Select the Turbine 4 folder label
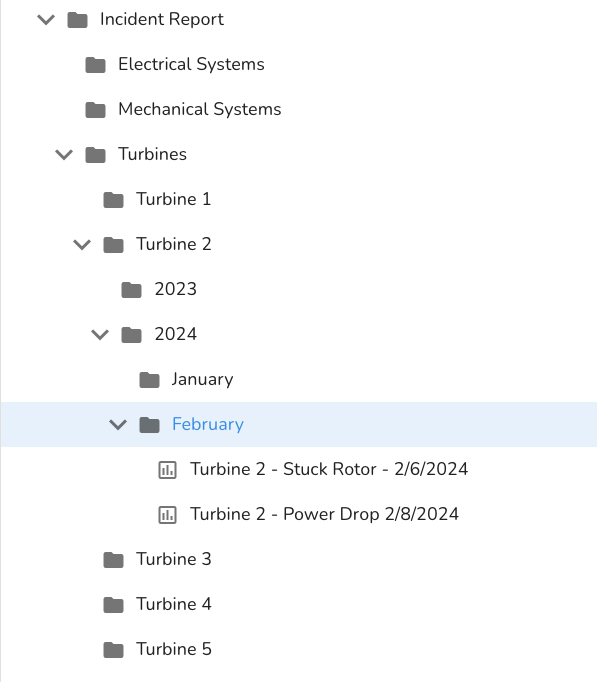This screenshot has width=597, height=682. 174,604
